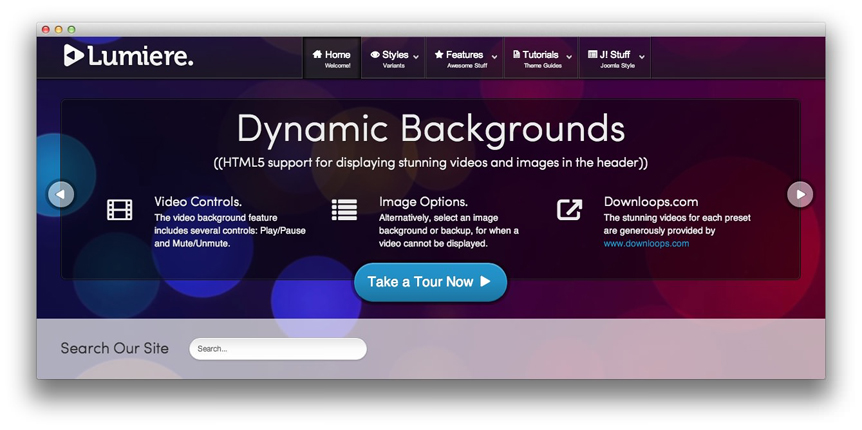The height and width of the screenshot is (430, 862).
Task: Click the external link icon by Downloops.com
Action: tap(569, 210)
